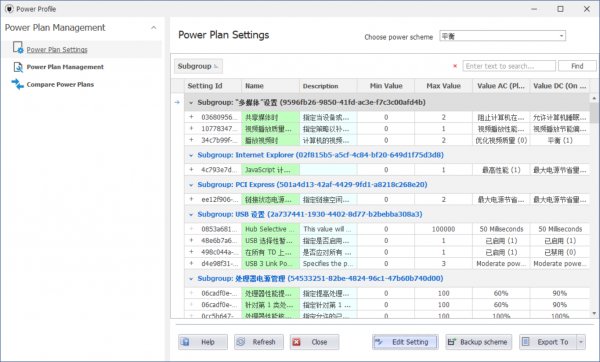The image size is (600, 362).
Task: Click the Export To button
Action: click(x=548, y=342)
